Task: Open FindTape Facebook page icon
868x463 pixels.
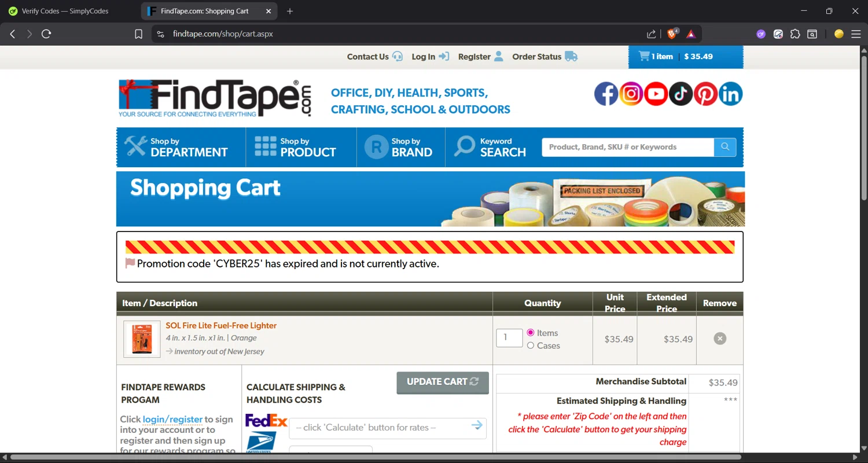Action: pos(606,94)
